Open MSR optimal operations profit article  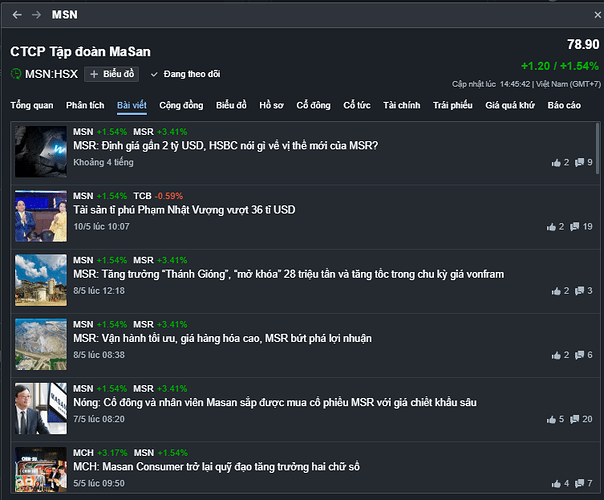[222, 338]
